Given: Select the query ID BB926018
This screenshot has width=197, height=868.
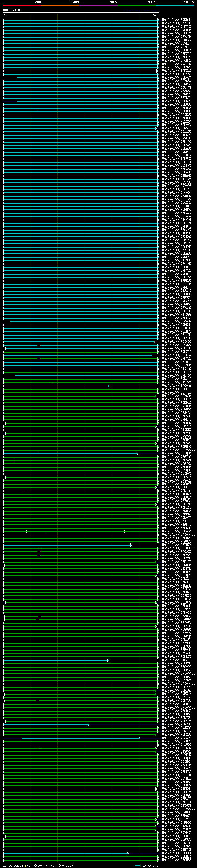Looking at the screenshot, I should (x=11, y=10).
